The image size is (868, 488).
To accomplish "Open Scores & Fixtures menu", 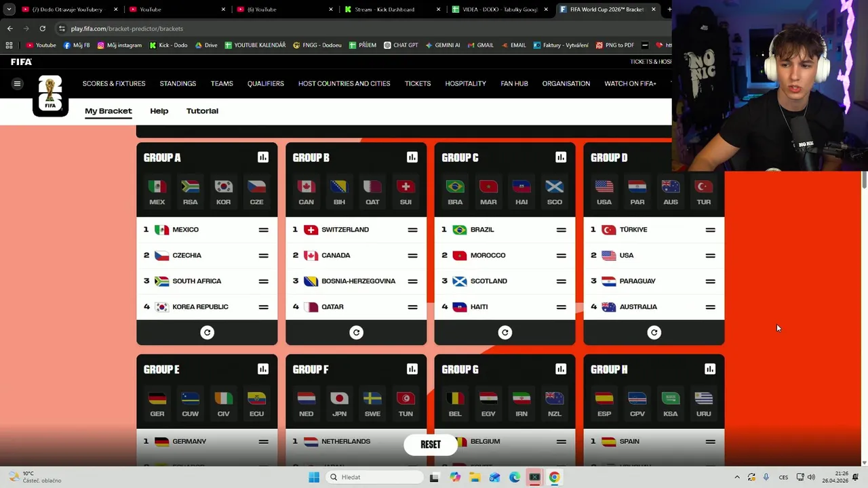I will 114,83.
